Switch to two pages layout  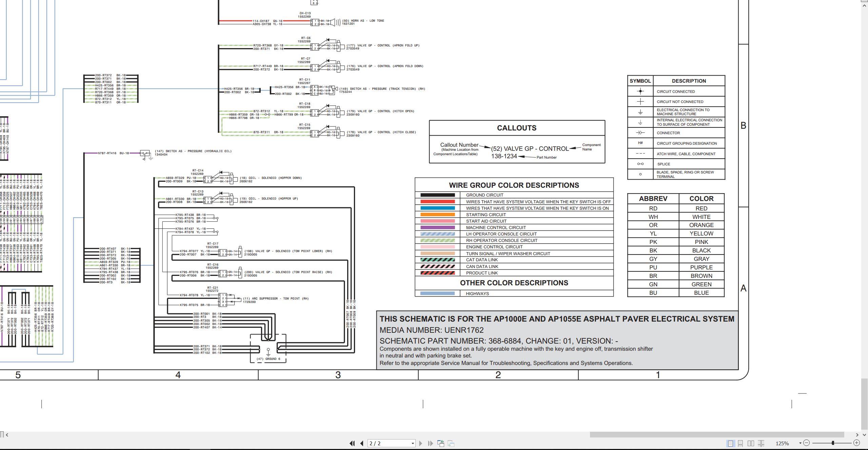tap(751, 443)
